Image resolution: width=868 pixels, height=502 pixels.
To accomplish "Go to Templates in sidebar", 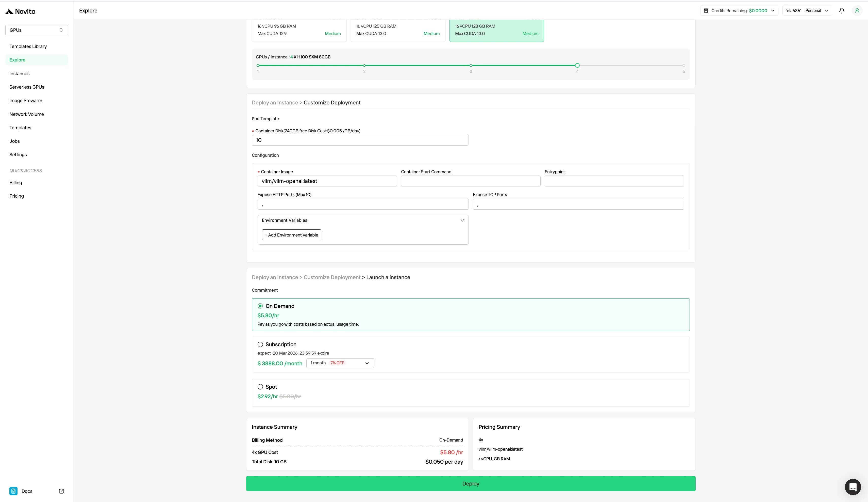I will tap(20, 128).
